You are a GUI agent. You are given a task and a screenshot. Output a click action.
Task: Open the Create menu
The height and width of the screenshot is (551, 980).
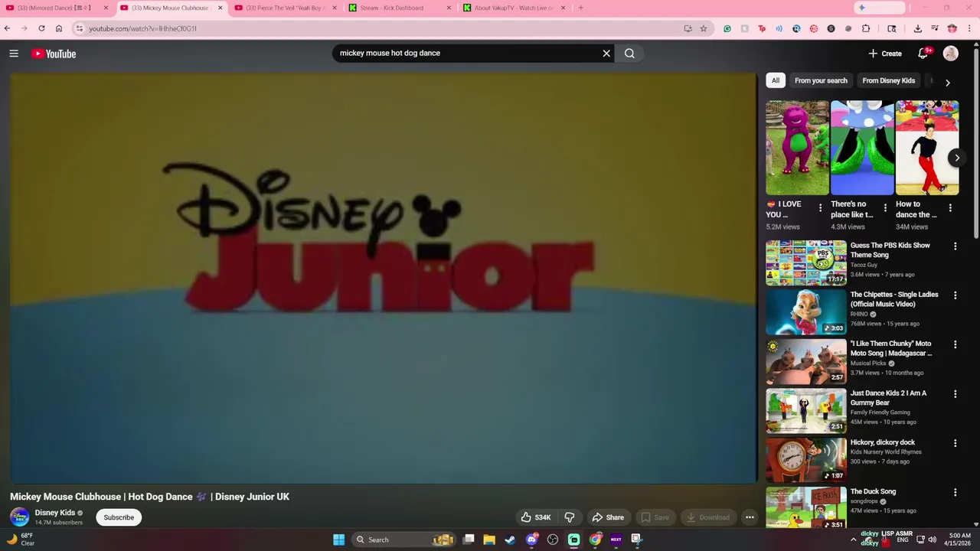[x=885, y=54]
